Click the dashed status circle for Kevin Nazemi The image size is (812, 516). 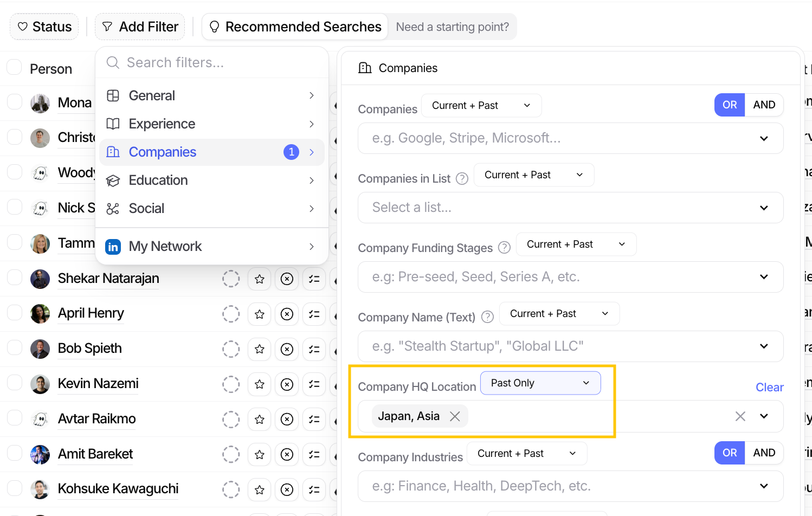231,384
